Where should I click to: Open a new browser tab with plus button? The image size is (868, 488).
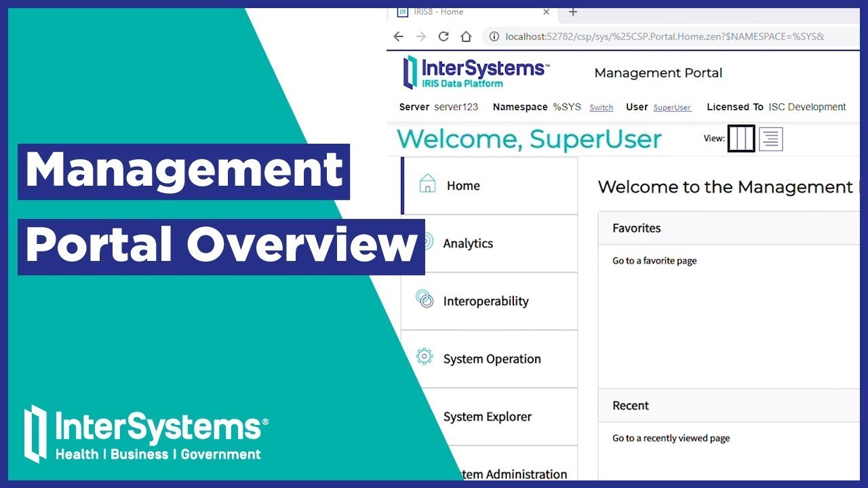point(573,12)
